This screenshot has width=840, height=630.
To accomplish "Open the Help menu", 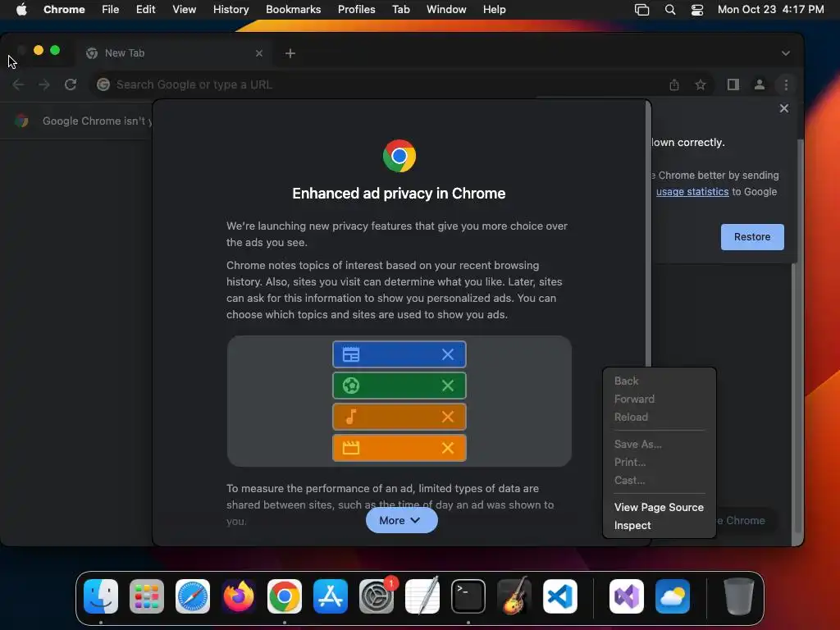I will click(x=494, y=9).
